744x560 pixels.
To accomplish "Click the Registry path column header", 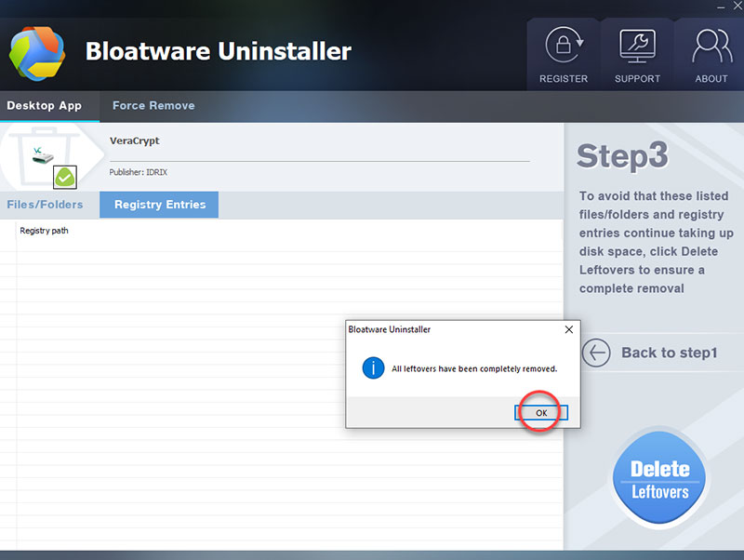I will [44, 231].
